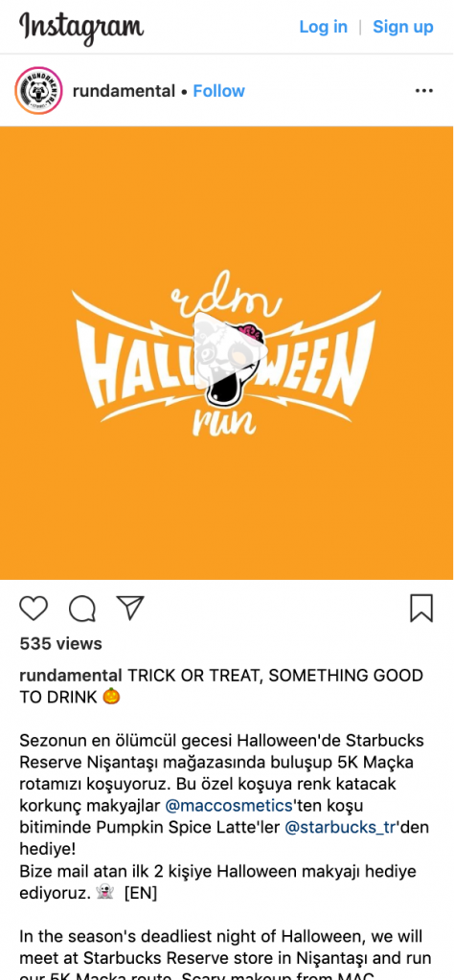Click rundamental username in the caption
This screenshot has width=454, height=980.
(x=71, y=676)
